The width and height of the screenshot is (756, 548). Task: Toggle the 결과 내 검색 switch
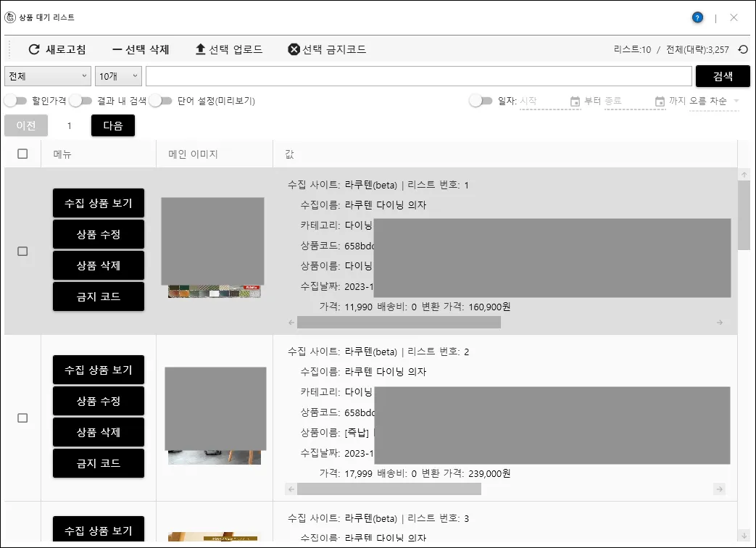[80, 101]
